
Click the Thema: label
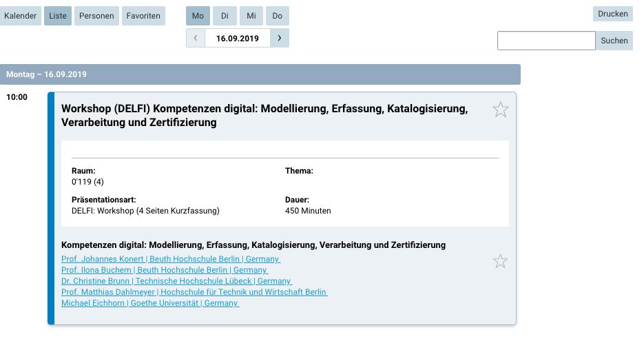(x=299, y=171)
